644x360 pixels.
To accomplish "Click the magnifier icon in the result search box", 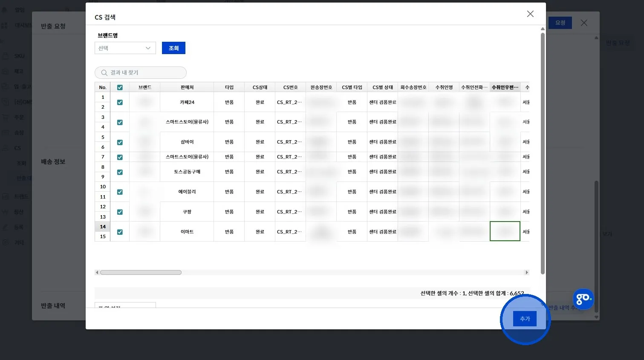I will click(x=104, y=73).
